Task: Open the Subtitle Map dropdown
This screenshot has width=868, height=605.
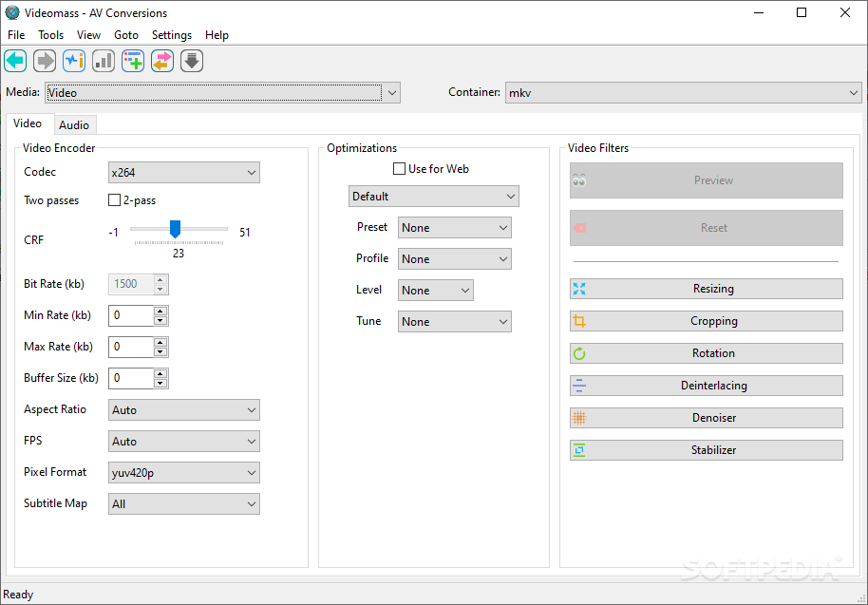Action: 184,504
